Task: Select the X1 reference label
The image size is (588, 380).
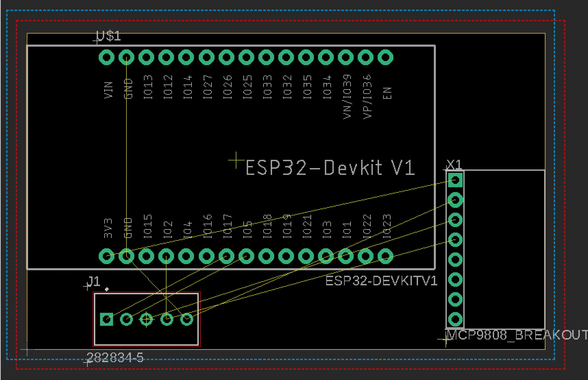Action: click(x=454, y=165)
